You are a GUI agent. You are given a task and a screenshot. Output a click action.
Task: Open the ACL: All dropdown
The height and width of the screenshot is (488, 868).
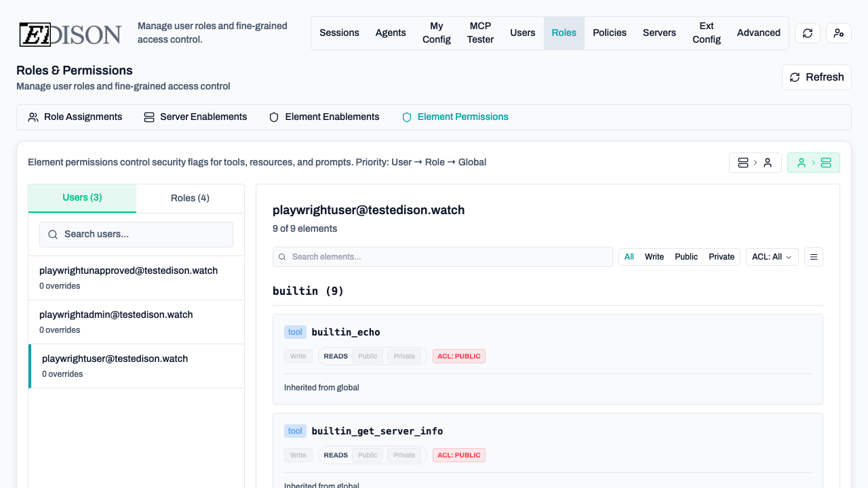(x=772, y=257)
